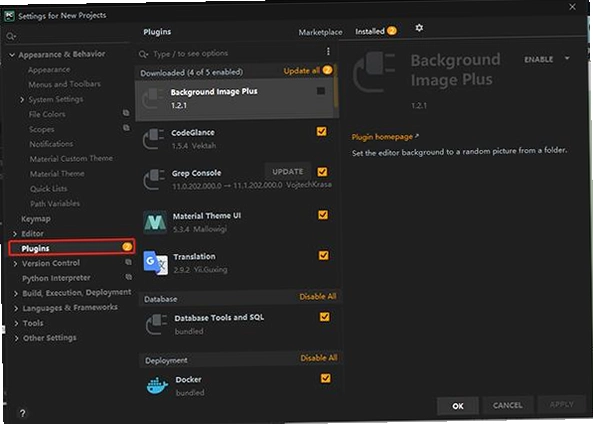This screenshot has height=424, width=593.
Task: Select Notifications in the tree
Action: [x=51, y=144]
